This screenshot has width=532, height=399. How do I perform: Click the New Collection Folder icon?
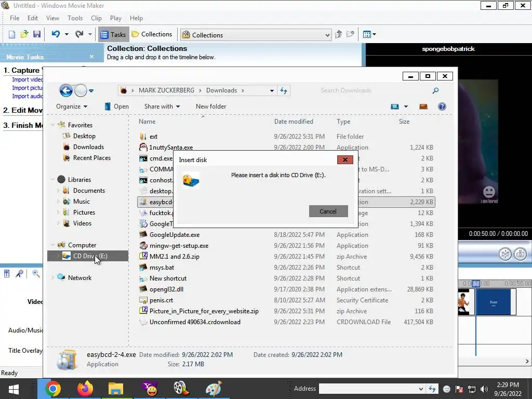tap(350, 34)
